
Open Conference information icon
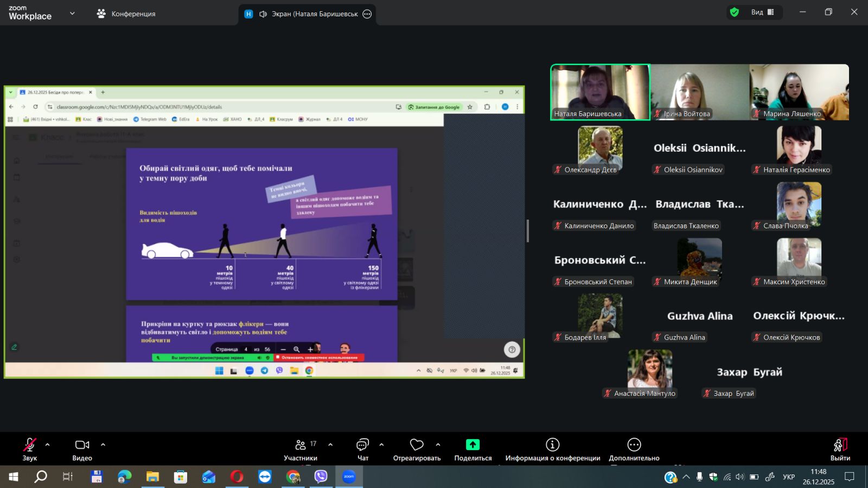click(x=552, y=445)
